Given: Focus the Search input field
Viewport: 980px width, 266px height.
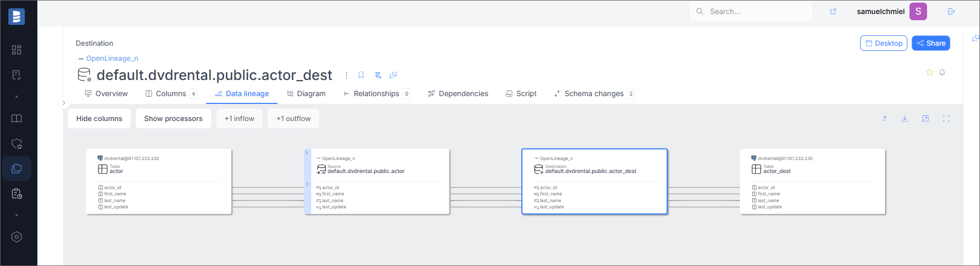Looking at the screenshot, I should 751,11.
